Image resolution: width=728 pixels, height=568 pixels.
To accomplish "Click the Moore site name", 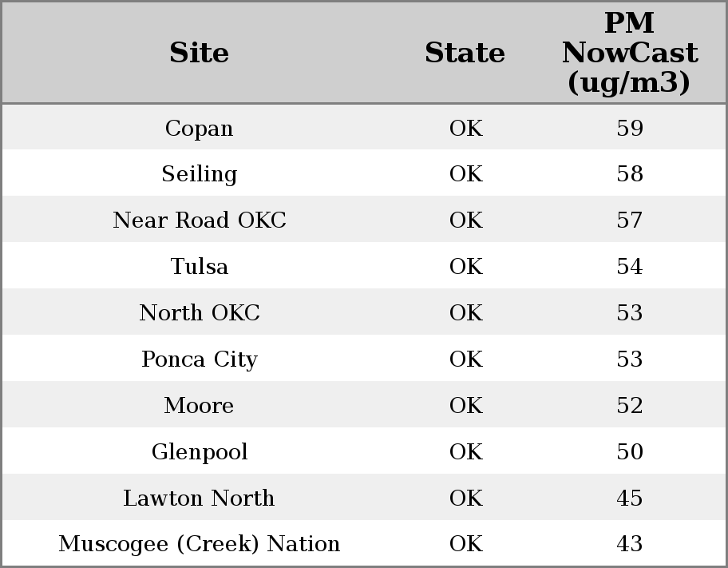I will [x=199, y=406].
